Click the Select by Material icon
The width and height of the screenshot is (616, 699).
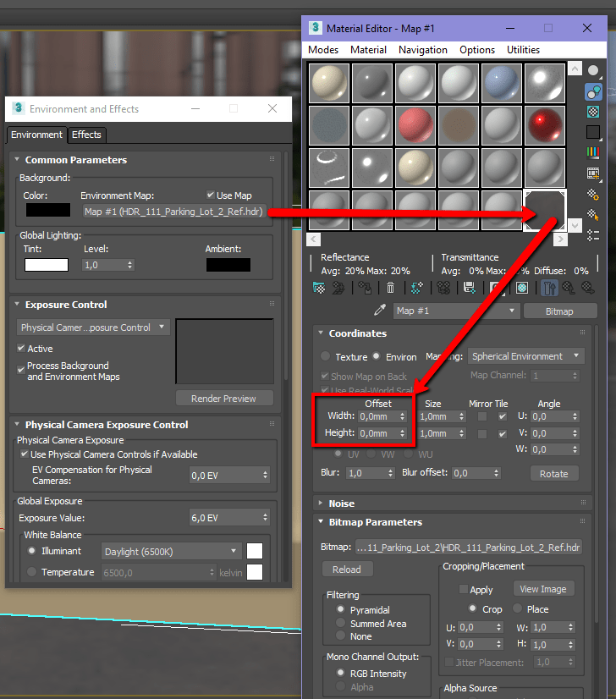(593, 215)
